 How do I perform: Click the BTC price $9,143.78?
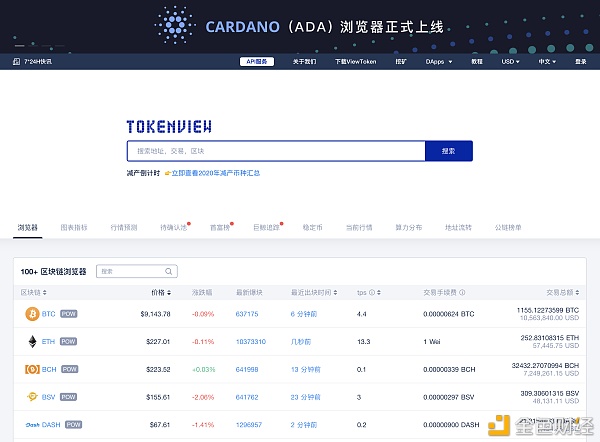click(155, 314)
